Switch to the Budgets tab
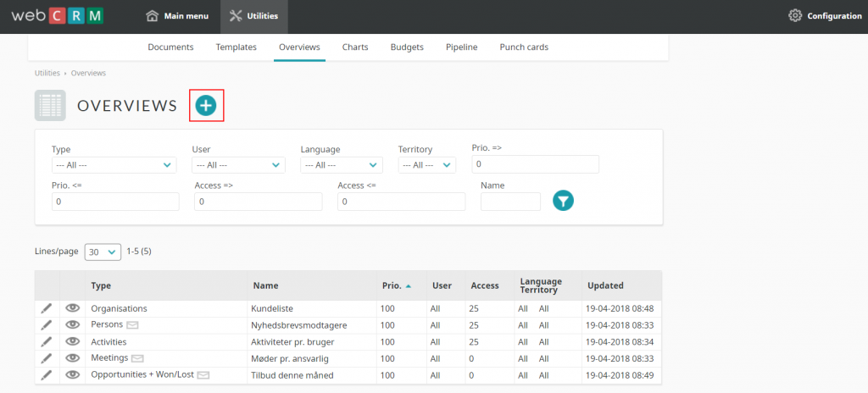868x393 pixels. point(407,47)
